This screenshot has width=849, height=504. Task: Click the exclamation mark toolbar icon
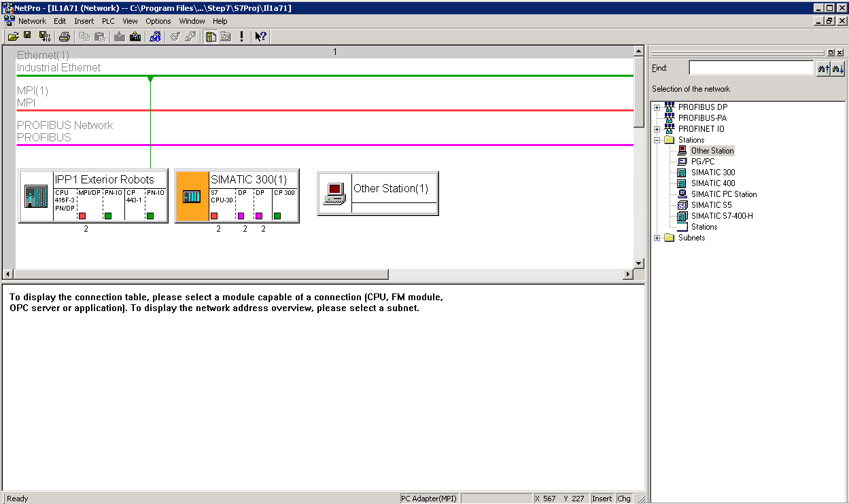pos(241,36)
